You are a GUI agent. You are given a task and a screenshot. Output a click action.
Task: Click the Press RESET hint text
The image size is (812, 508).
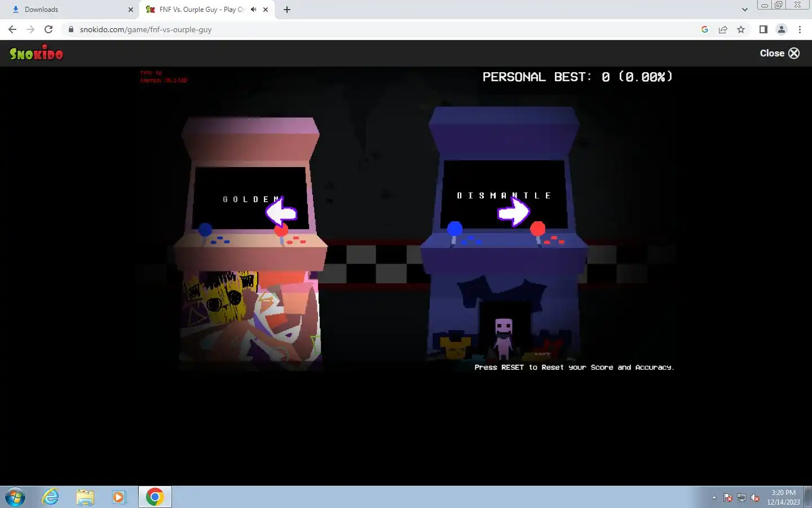[x=574, y=367]
